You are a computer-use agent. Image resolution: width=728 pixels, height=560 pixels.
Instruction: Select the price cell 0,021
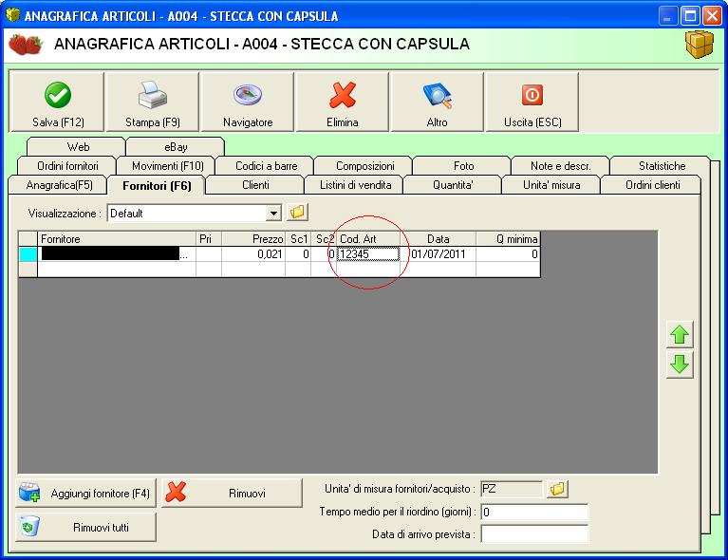pos(253,254)
